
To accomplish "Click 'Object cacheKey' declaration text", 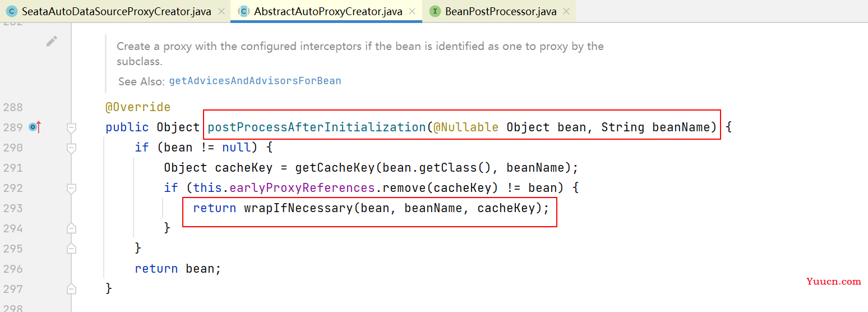I will click(218, 168).
